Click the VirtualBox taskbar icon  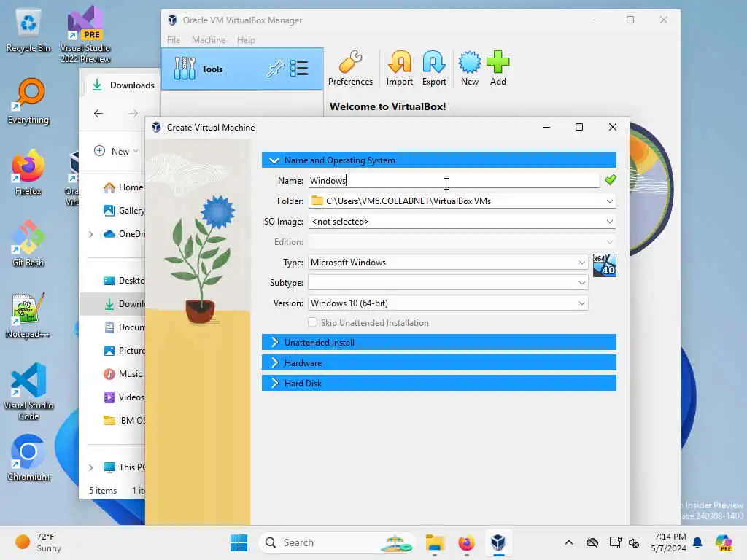click(498, 542)
